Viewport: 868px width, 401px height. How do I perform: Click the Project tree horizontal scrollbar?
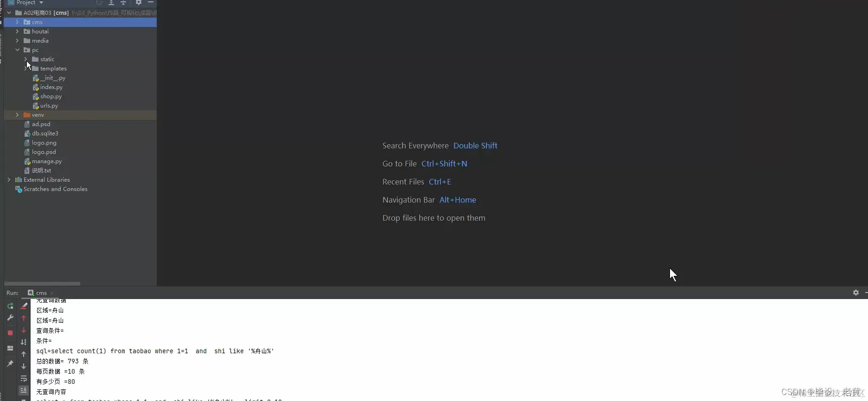pyautogui.click(x=43, y=283)
